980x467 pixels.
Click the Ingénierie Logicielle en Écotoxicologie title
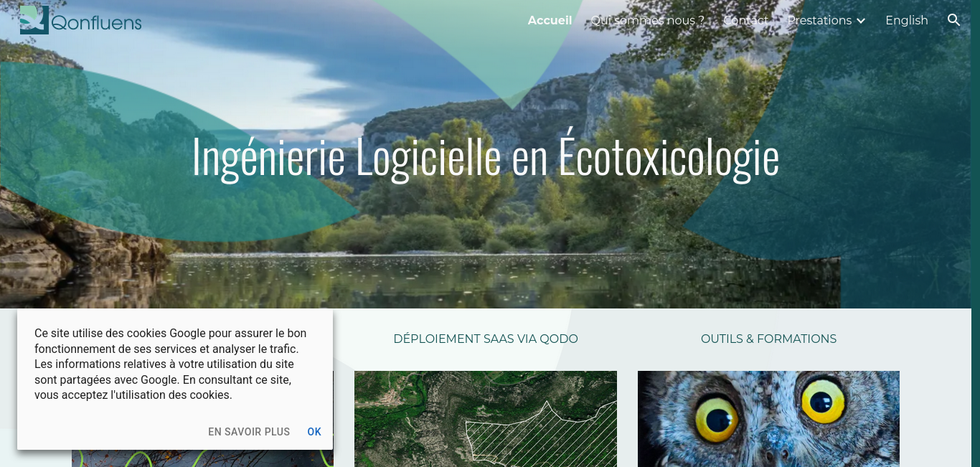point(486,156)
